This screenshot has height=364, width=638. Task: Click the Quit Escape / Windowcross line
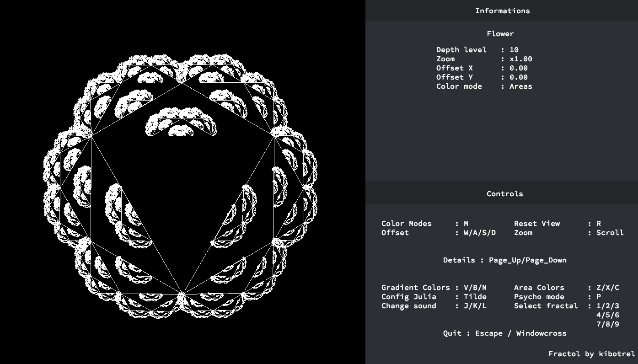tap(504, 333)
